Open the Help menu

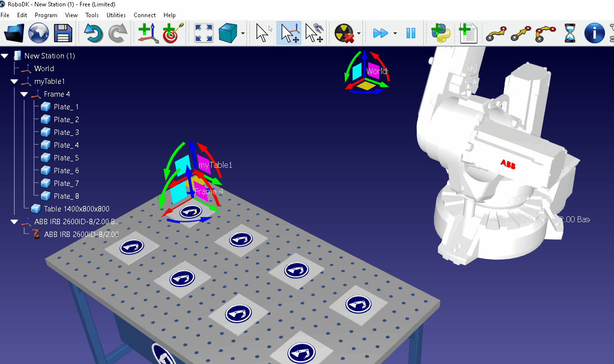(169, 15)
